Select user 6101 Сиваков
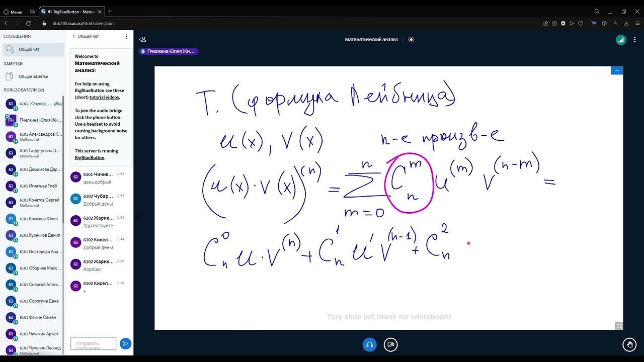Screen dimensions: 644x362 [x=33, y=285]
